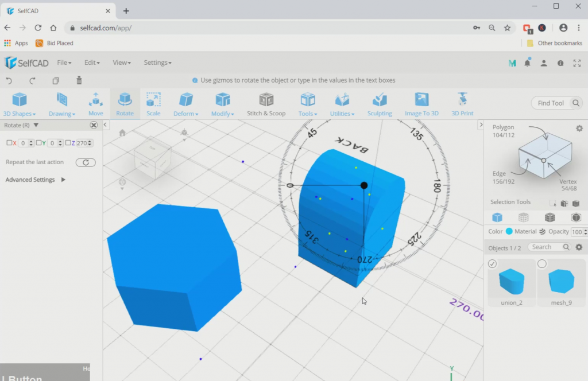
Task: Open the Stitch & Scoop tool
Action: tap(266, 102)
